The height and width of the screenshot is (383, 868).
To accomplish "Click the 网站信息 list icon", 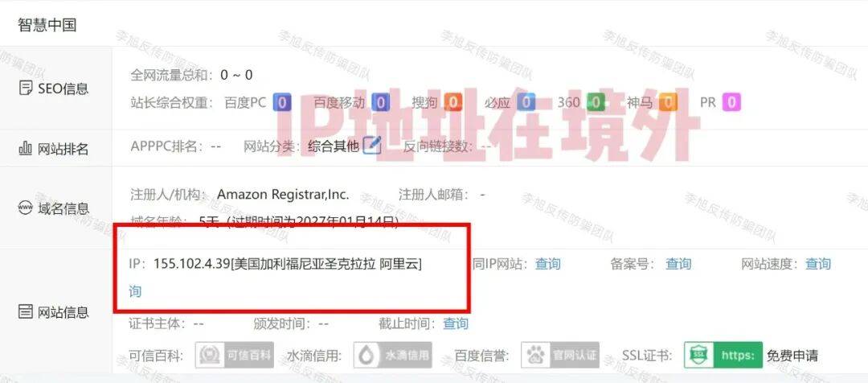I will 26,311.
